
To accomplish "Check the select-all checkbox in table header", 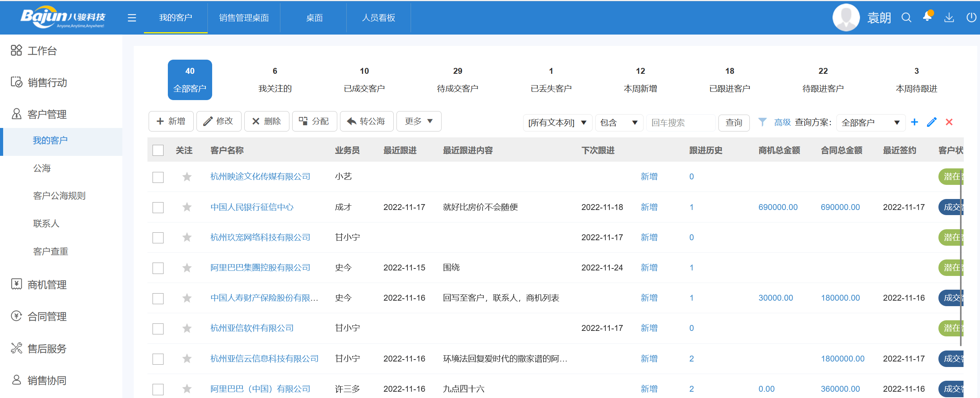I will pyautogui.click(x=158, y=150).
